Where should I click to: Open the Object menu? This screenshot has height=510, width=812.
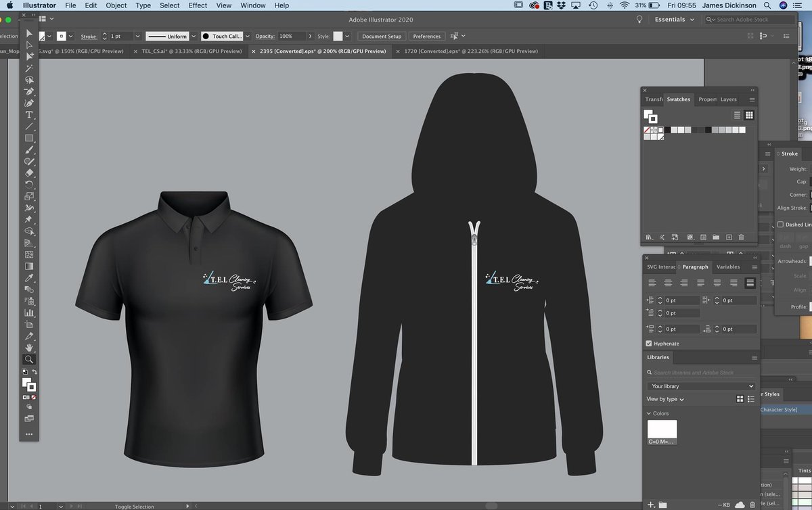pos(116,5)
